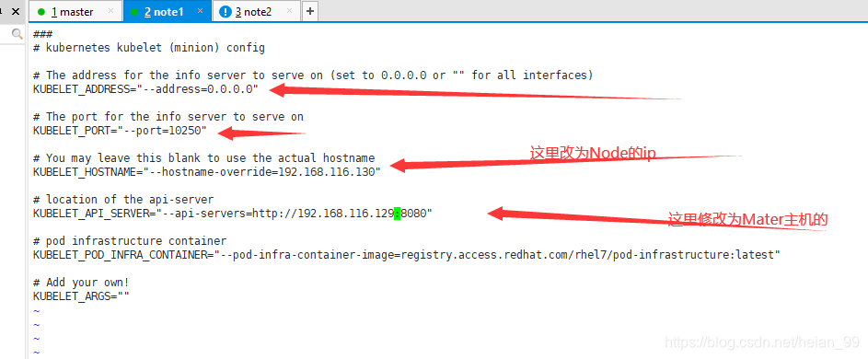
Task: Click the KUBELET_ADDRESS="--address=0.0.0.0" line
Action: (145, 89)
